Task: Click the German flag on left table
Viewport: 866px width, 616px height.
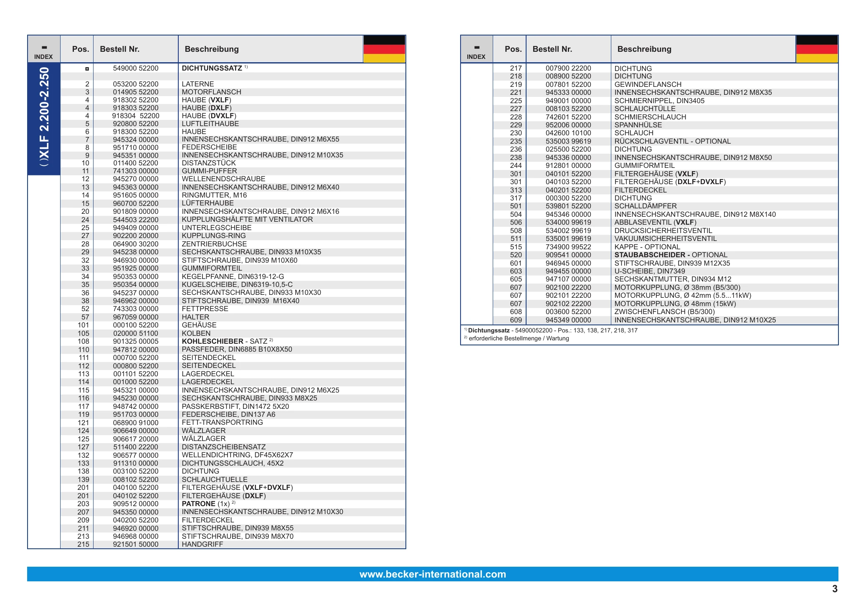Action: [x=384, y=49]
